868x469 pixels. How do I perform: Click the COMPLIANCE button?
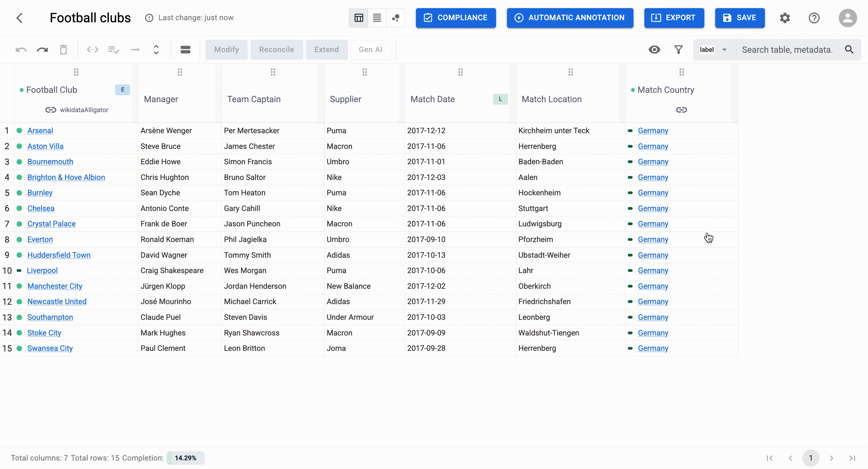coord(456,18)
